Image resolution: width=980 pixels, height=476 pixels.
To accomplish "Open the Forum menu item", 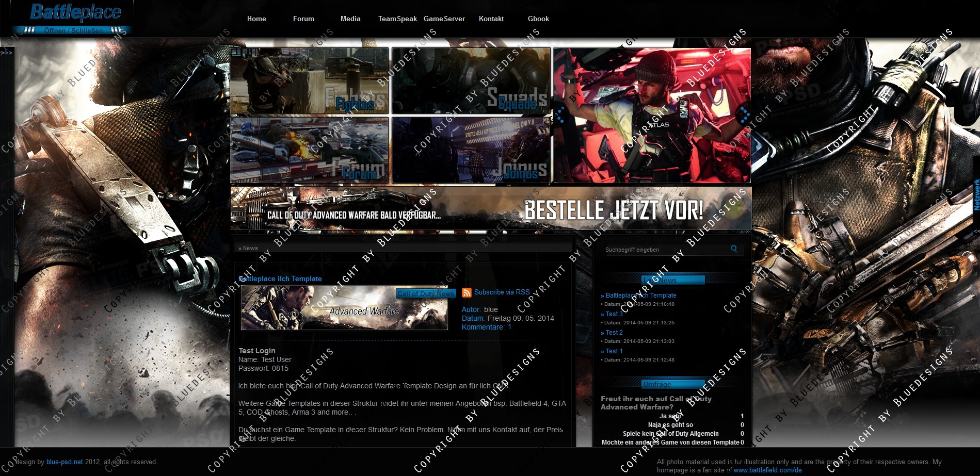I will (303, 19).
